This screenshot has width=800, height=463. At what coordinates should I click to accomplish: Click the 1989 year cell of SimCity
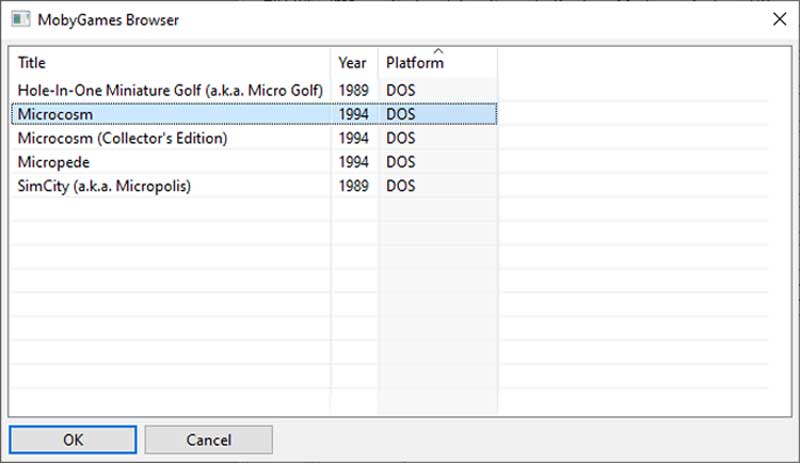(354, 186)
